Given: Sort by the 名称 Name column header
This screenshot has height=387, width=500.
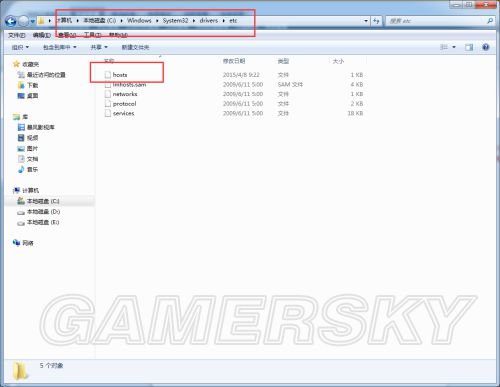Looking at the screenshot, I should [x=109, y=61].
